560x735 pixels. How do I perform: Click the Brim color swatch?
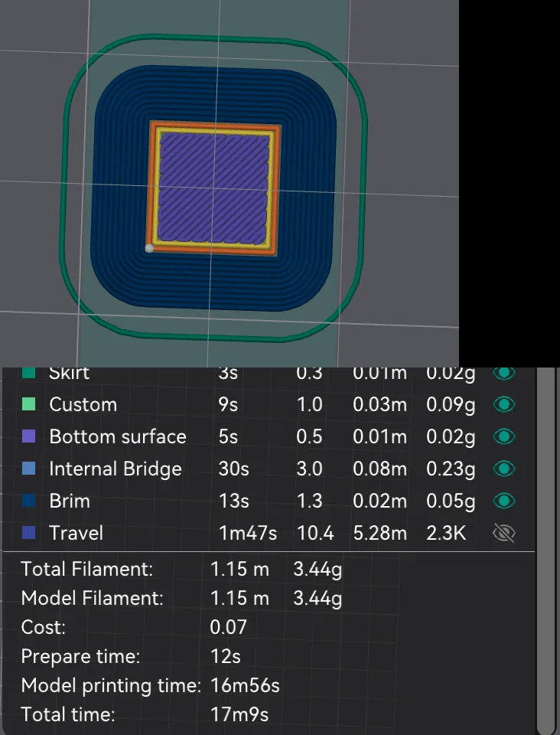pyautogui.click(x=29, y=501)
